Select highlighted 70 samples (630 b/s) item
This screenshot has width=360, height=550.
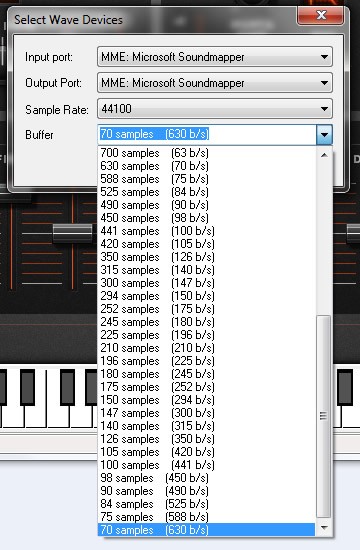206,530
